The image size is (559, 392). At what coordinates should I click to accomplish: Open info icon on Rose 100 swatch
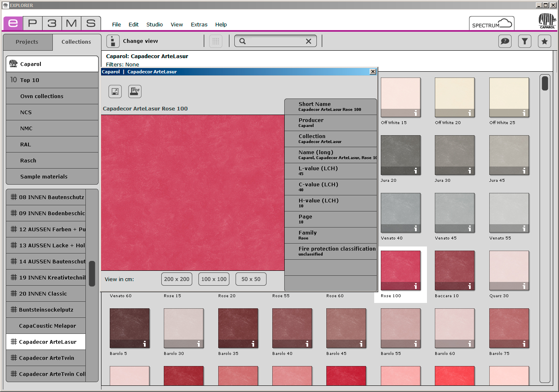point(415,286)
